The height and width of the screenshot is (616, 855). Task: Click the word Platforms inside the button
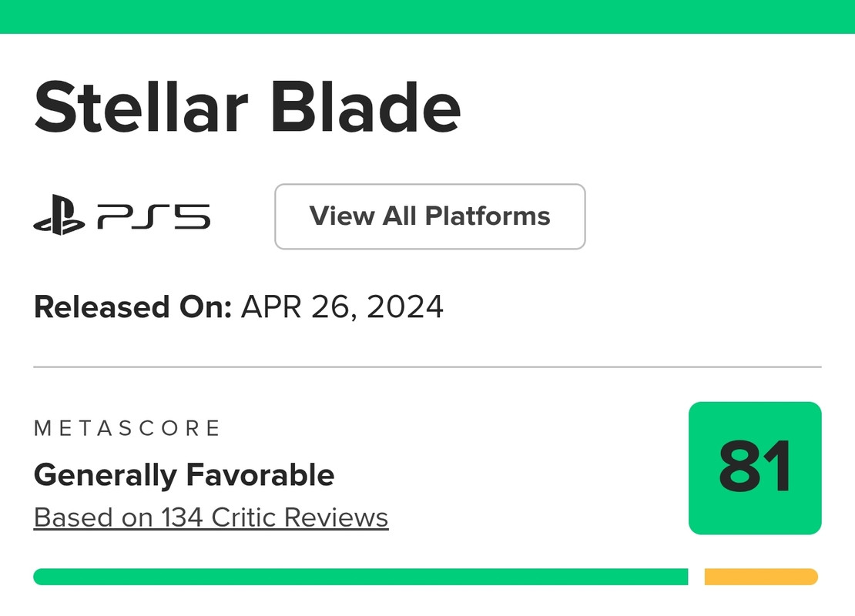(488, 216)
